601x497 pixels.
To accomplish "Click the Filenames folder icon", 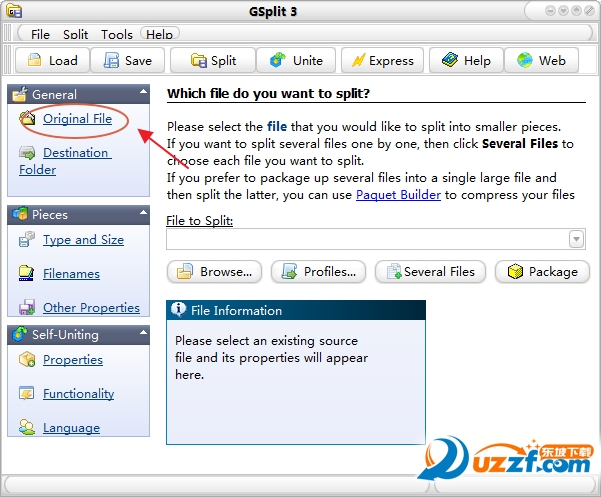I will [26, 273].
